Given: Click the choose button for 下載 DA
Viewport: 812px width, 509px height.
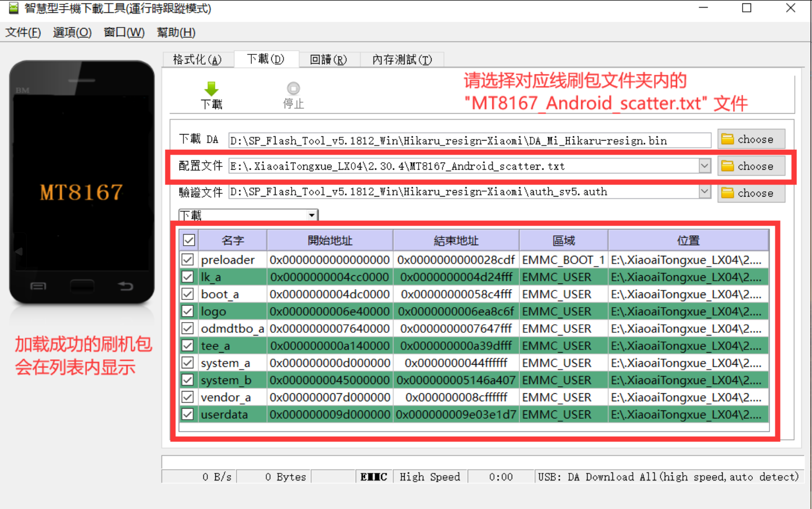Looking at the screenshot, I should click(x=751, y=139).
